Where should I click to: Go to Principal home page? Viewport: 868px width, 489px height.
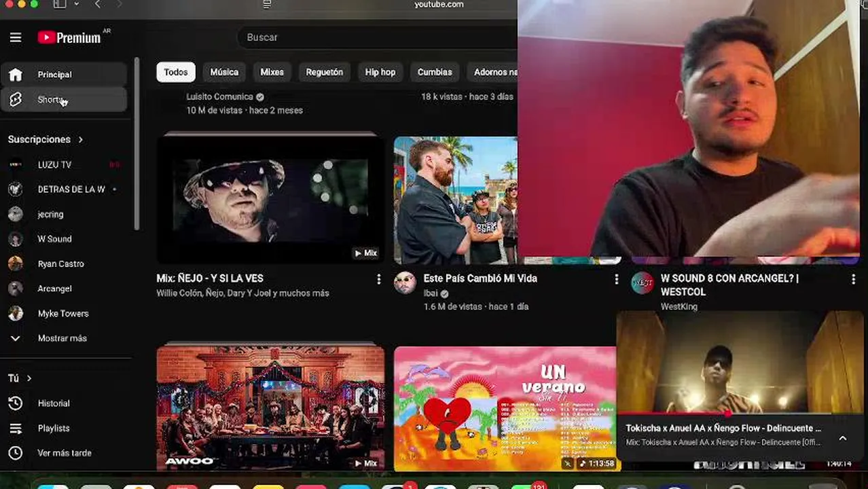tap(64, 75)
